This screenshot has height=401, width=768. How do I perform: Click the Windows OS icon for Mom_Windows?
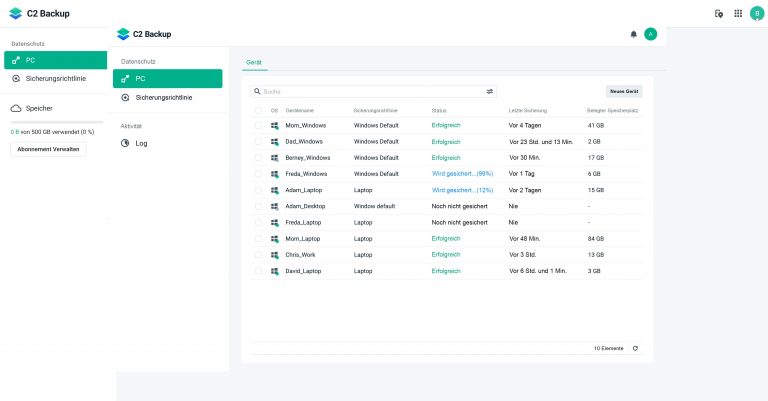point(274,125)
